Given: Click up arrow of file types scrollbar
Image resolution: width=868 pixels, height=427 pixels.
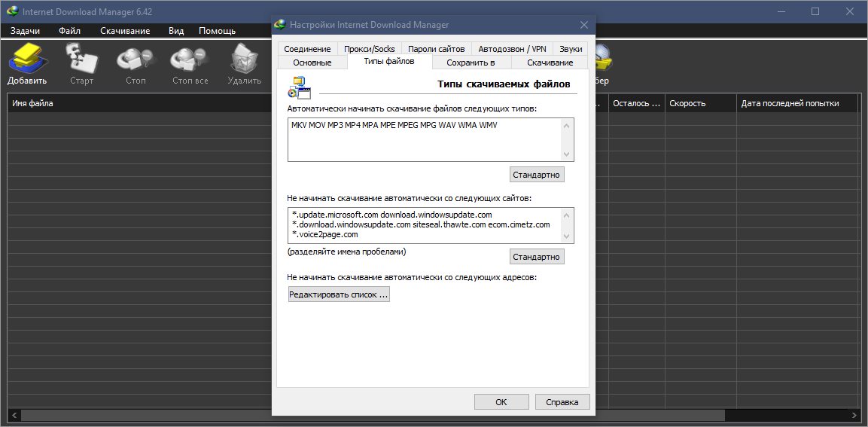Looking at the screenshot, I should tap(566, 125).
